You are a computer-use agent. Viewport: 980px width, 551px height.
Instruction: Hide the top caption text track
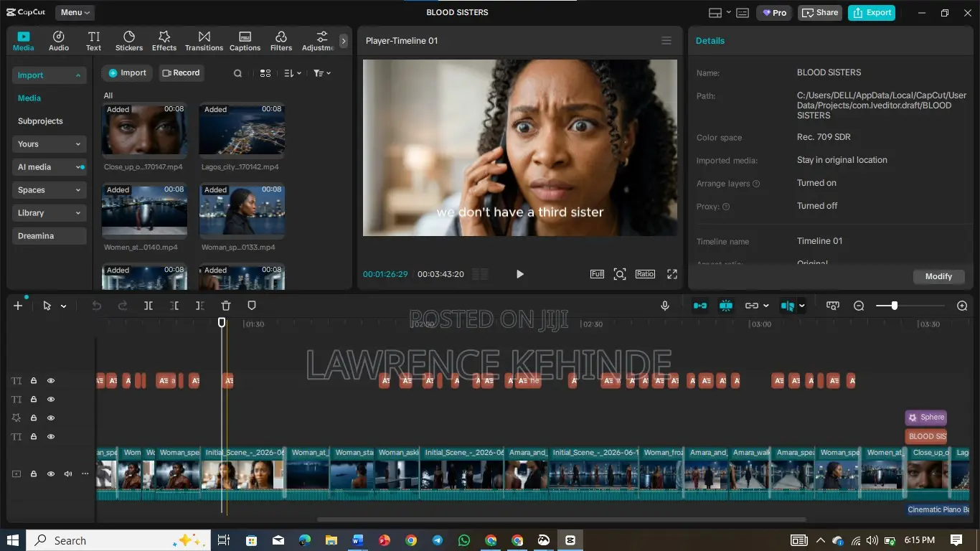tap(51, 381)
